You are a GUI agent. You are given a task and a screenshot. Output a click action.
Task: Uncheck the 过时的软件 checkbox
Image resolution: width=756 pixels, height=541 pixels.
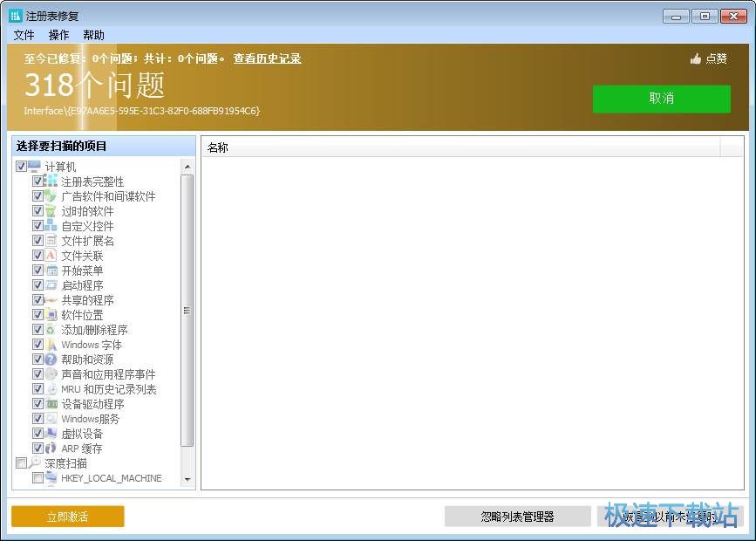pyautogui.click(x=37, y=211)
